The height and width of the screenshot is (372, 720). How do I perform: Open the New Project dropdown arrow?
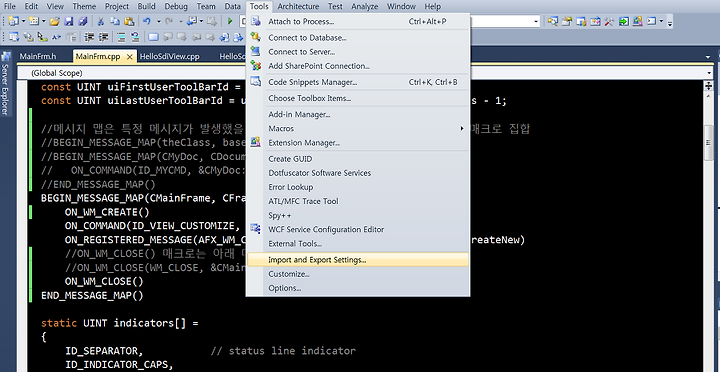[x=23, y=21]
